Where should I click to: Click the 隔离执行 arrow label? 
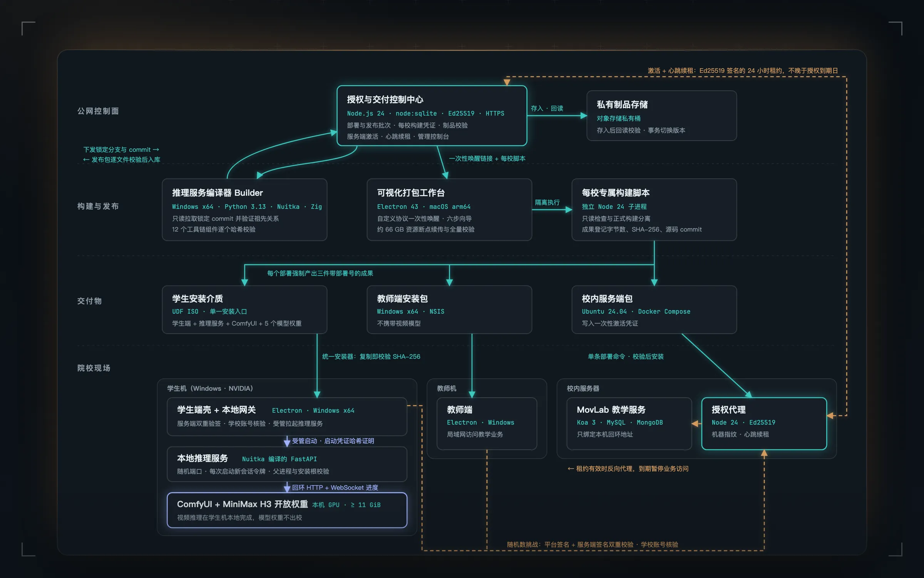(547, 202)
